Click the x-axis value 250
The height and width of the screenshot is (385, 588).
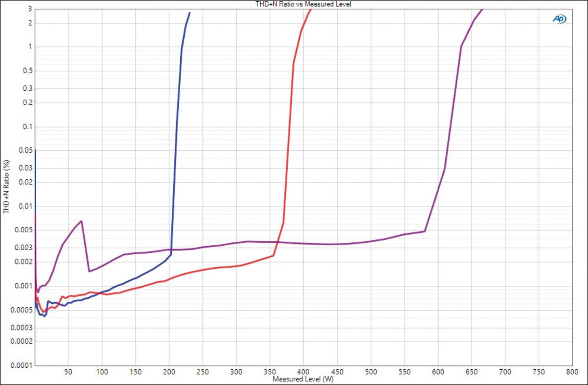click(203, 372)
